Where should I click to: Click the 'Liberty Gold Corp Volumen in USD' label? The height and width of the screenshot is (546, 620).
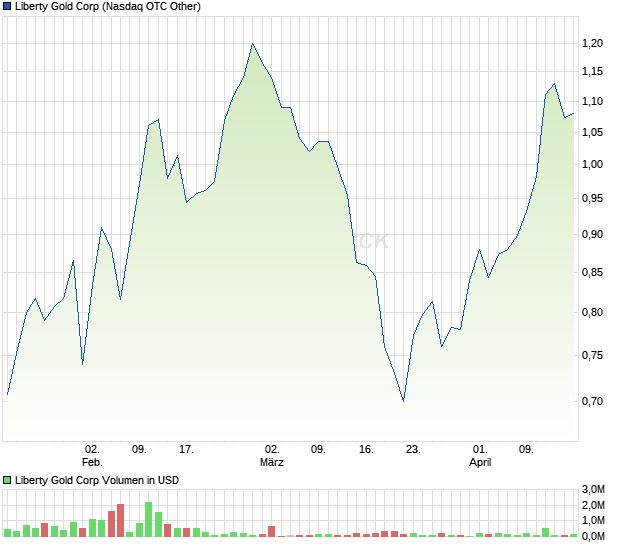click(x=97, y=480)
